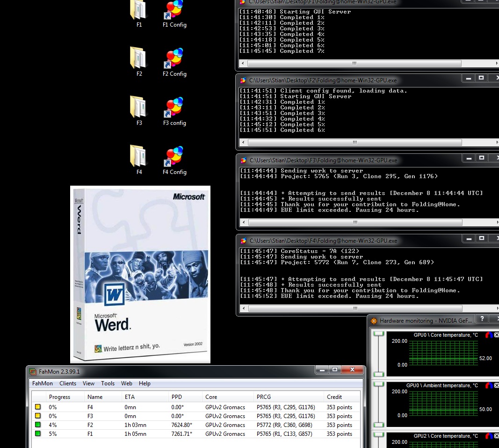499x448 pixels.
Task: Click the green status icon for F2
Action: (x=37, y=425)
